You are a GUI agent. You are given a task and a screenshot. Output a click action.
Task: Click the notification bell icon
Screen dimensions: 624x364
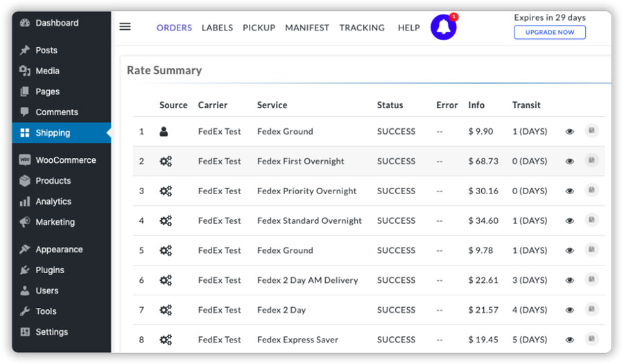[443, 27]
